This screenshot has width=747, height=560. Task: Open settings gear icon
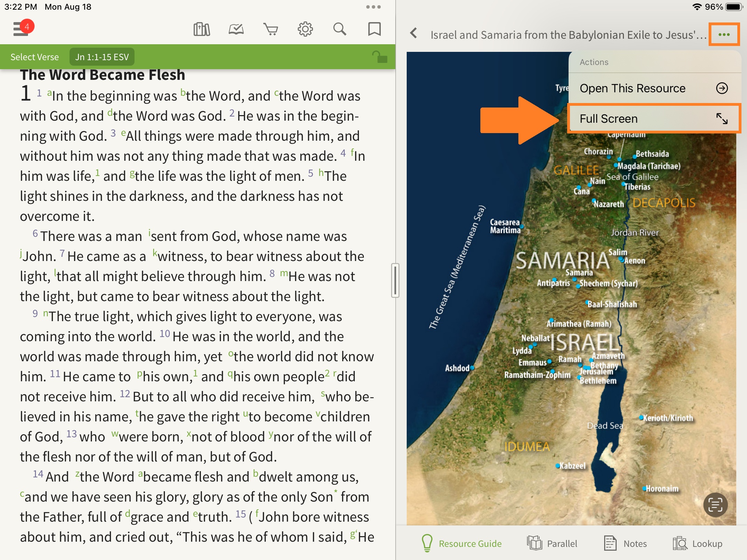coord(305,29)
